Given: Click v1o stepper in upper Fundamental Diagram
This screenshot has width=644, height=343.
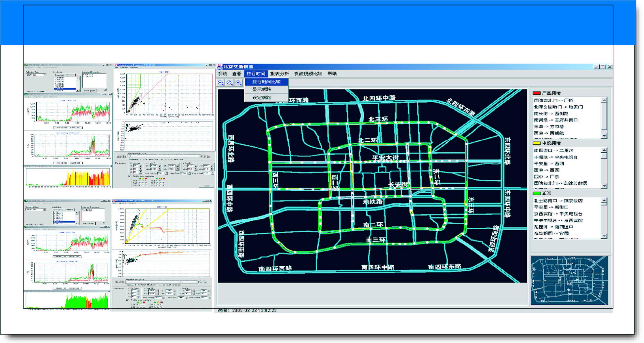Looking at the screenshot, I should [x=196, y=166].
